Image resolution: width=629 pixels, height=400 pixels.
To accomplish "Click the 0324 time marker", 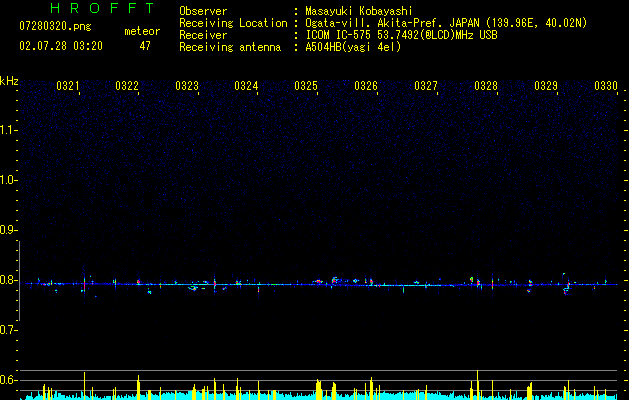I will pos(246,85).
